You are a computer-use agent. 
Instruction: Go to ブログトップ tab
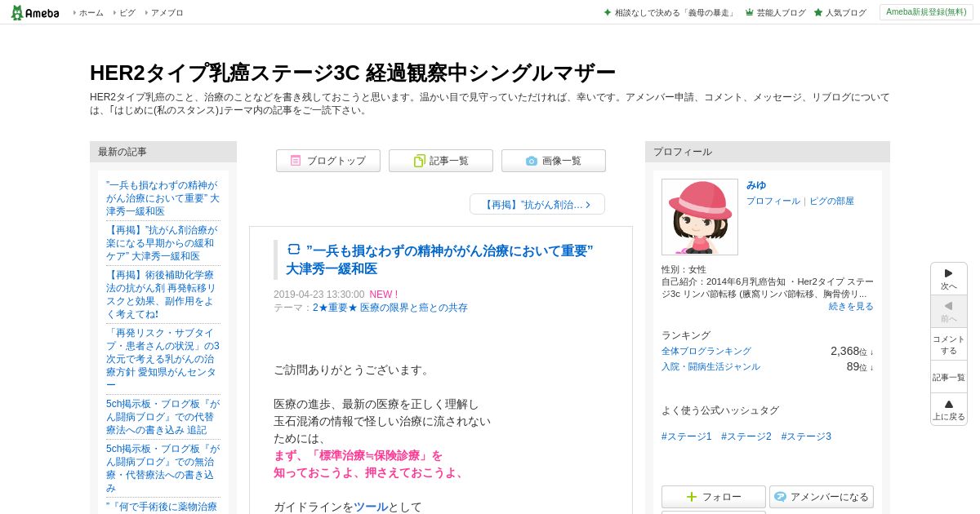(x=328, y=161)
